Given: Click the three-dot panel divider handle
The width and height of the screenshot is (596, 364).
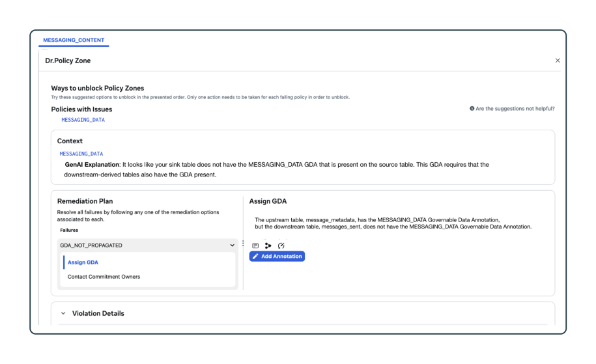Looking at the screenshot, I should pyautogui.click(x=243, y=244).
